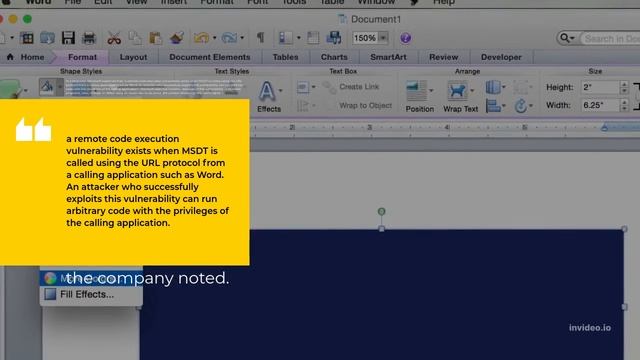This screenshot has width=640, height=360.
Task: Redo the last action
Action: pyautogui.click(x=229, y=38)
